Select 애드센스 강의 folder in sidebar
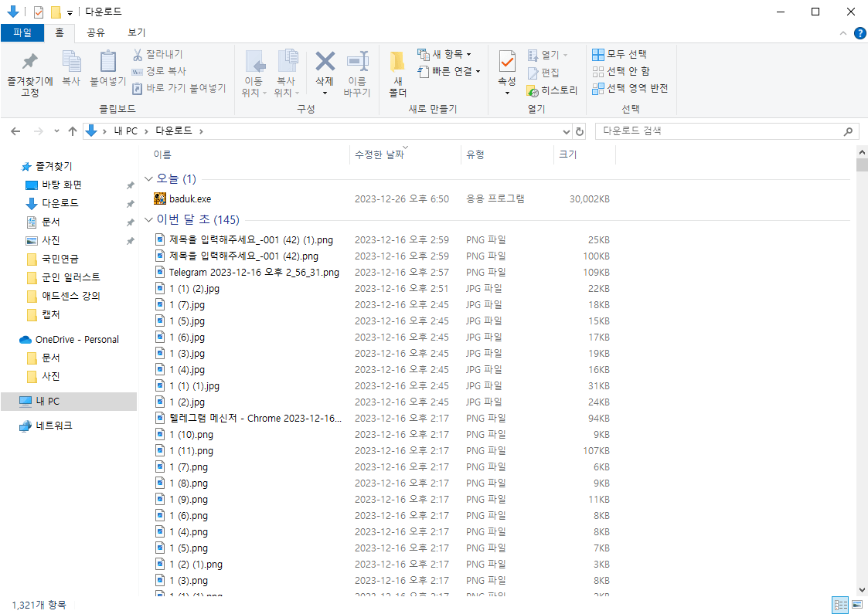 (x=71, y=296)
